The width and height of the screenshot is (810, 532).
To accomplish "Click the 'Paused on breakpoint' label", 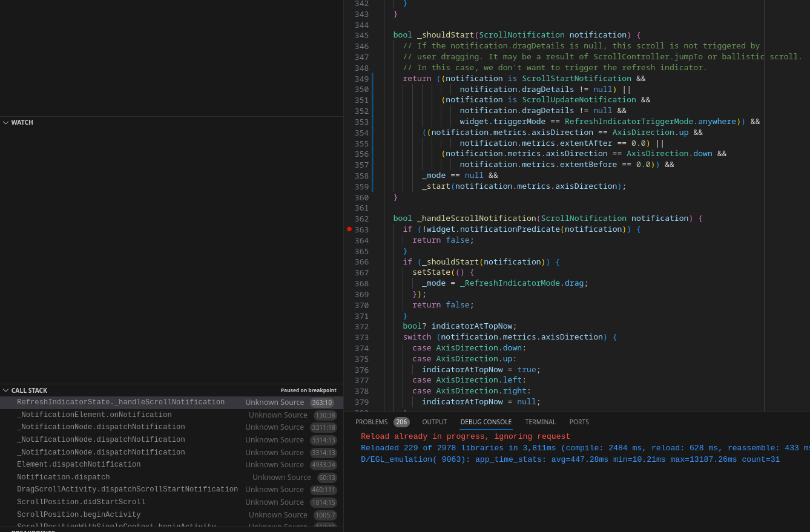I will pyautogui.click(x=309, y=390).
